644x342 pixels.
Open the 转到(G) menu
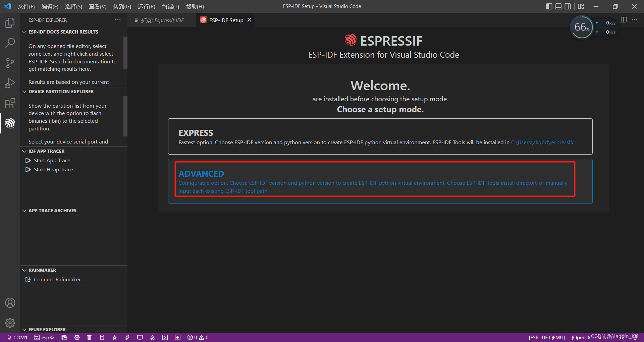coord(122,6)
